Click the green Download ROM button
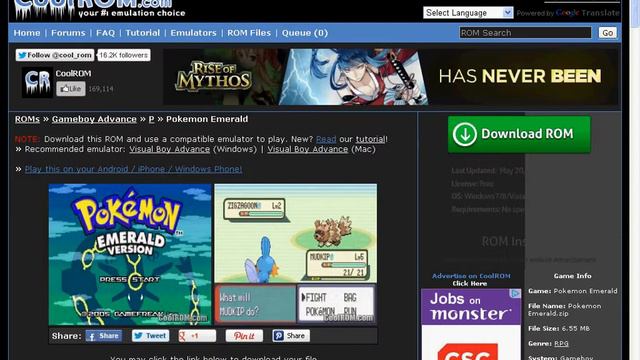This screenshot has height=360, width=640. (x=519, y=134)
